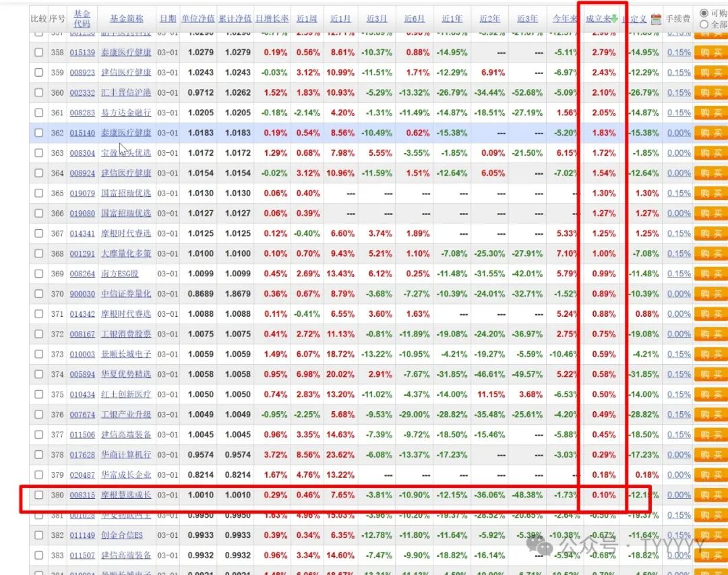The image size is (728, 575).
Task: Open fund name 摩根慧选成长
Action: coord(126,495)
